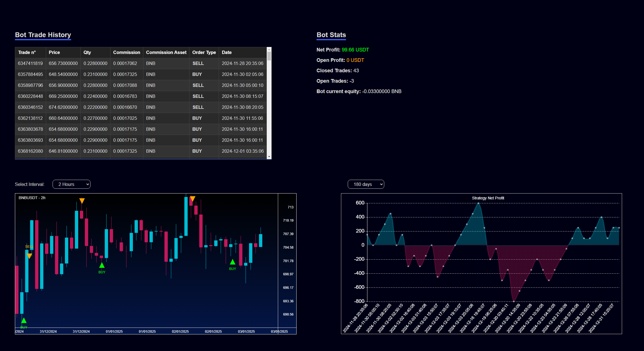The height and width of the screenshot is (351, 644).
Task: Select trade row 6362138112
Action: click(x=30, y=118)
